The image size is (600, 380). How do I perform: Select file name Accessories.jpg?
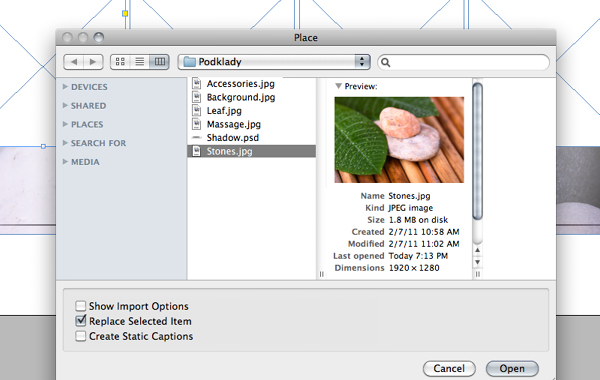pos(241,83)
